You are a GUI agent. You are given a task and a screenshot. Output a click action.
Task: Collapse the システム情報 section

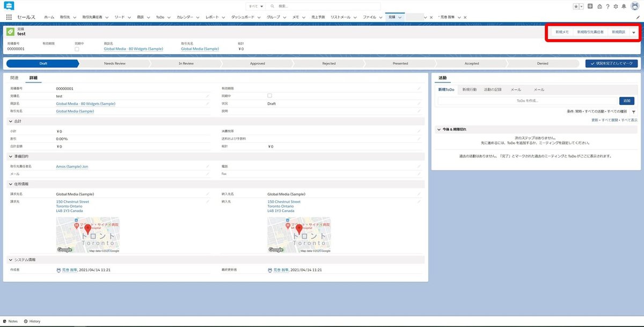click(10, 260)
